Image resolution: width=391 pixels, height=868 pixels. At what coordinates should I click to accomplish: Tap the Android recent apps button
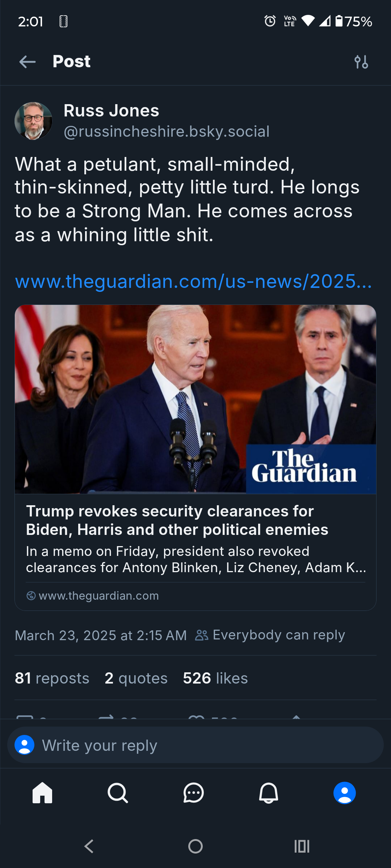[x=302, y=846]
